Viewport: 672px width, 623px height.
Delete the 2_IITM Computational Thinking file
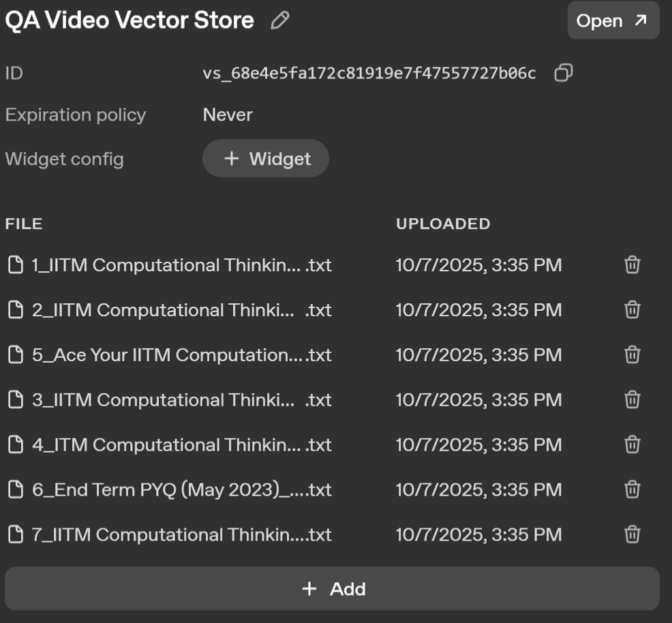632,310
